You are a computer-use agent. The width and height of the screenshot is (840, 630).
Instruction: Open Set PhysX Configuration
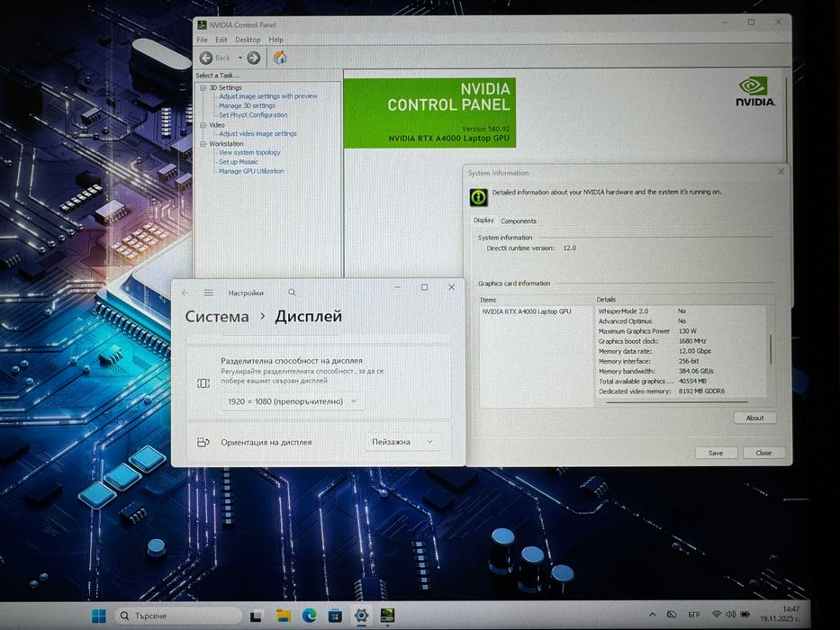click(x=253, y=114)
